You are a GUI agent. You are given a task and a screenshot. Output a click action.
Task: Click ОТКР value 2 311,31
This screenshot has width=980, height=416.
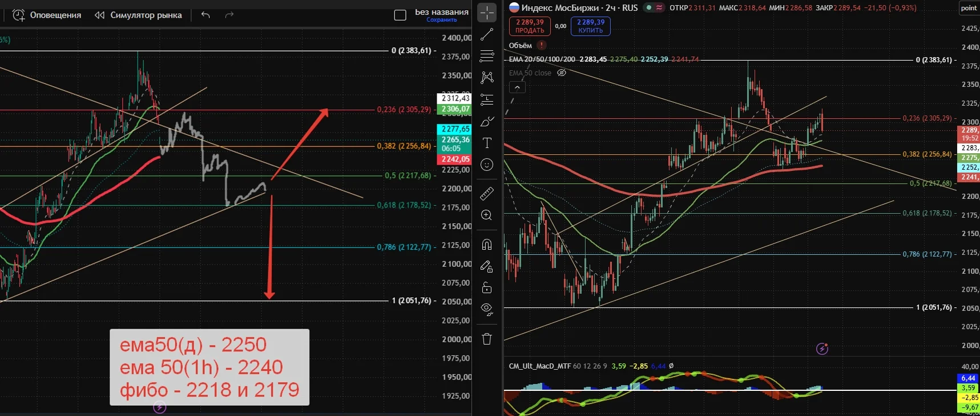[x=701, y=8]
